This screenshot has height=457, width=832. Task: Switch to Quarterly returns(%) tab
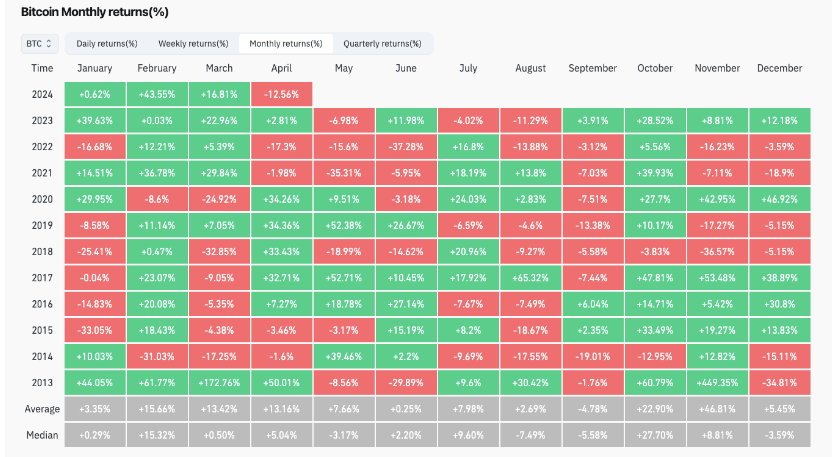[381, 44]
